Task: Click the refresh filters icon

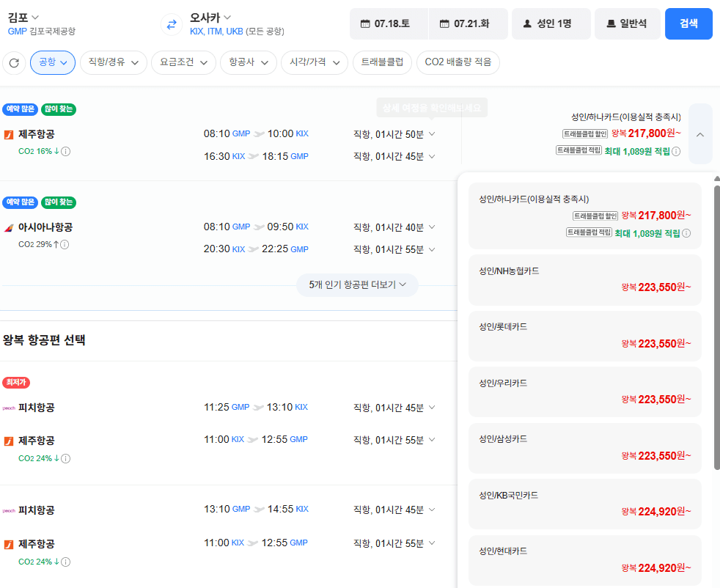Action: tap(14, 62)
